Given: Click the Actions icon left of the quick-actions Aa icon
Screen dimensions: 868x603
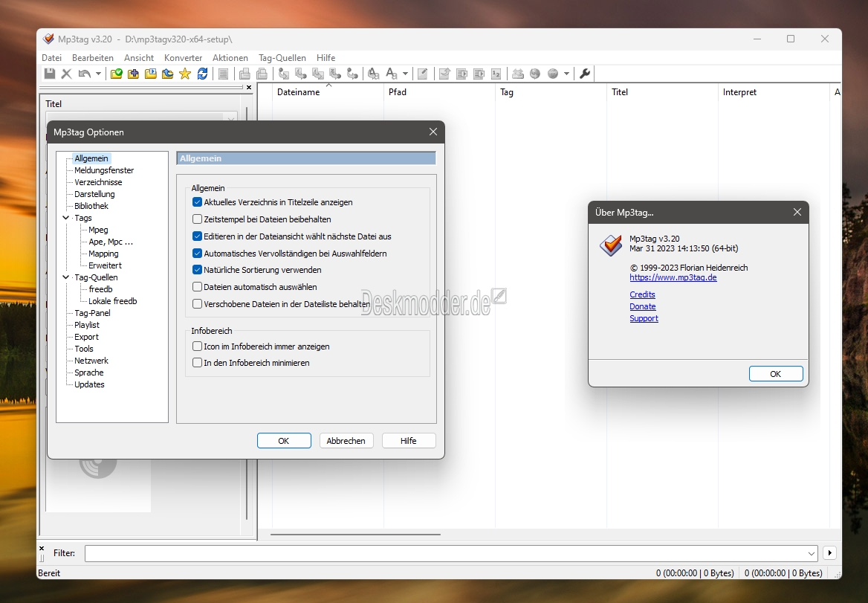Looking at the screenshot, I should (374, 74).
